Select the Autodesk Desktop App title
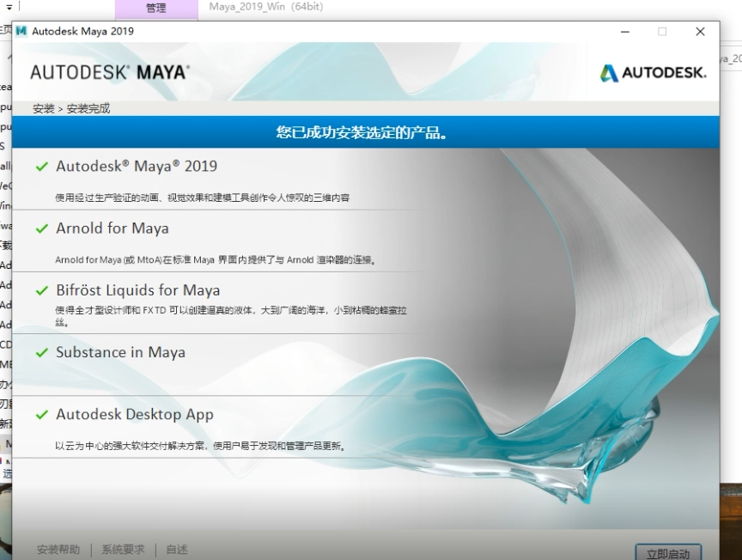This screenshot has height=560, width=742. tap(134, 414)
